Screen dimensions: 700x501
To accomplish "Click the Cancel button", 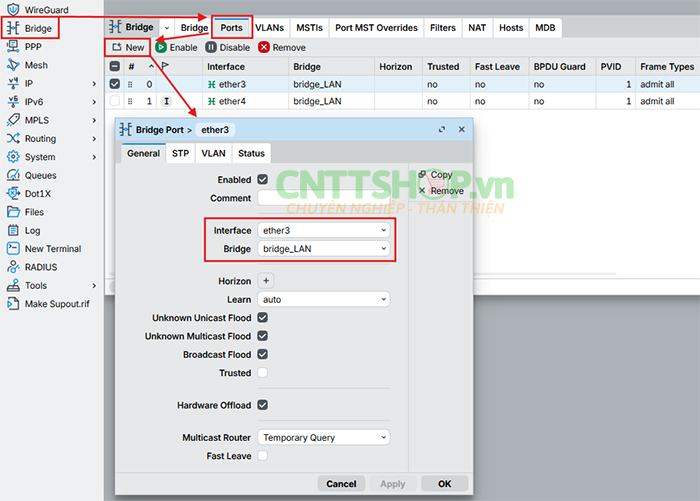I will [x=341, y=484].
